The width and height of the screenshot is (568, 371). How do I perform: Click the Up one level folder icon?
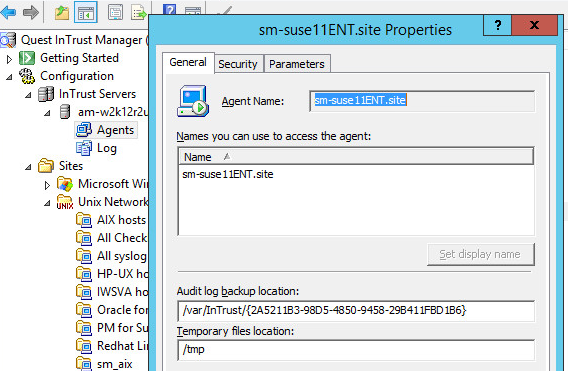tap(62, 13)
